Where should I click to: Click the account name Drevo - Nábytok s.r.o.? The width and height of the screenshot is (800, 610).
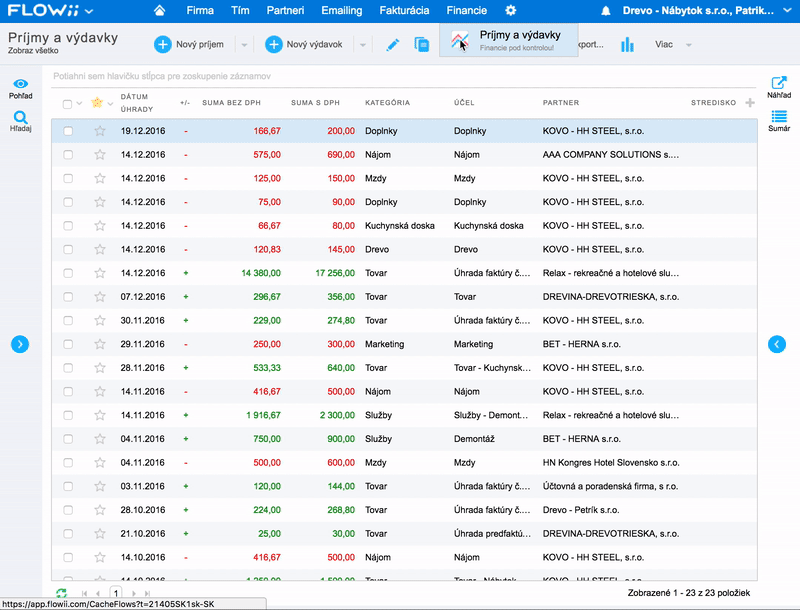click(x=698, y=10)
